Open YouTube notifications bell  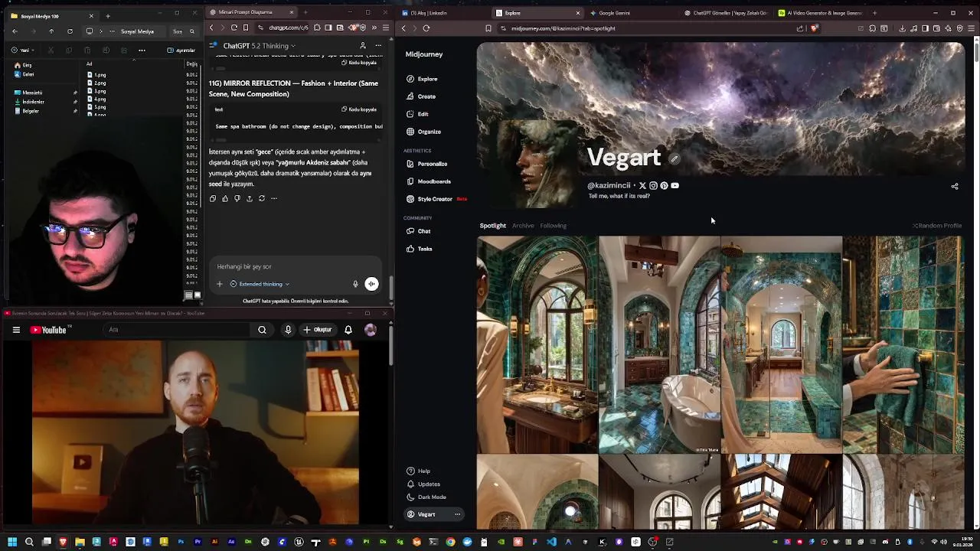348,330
